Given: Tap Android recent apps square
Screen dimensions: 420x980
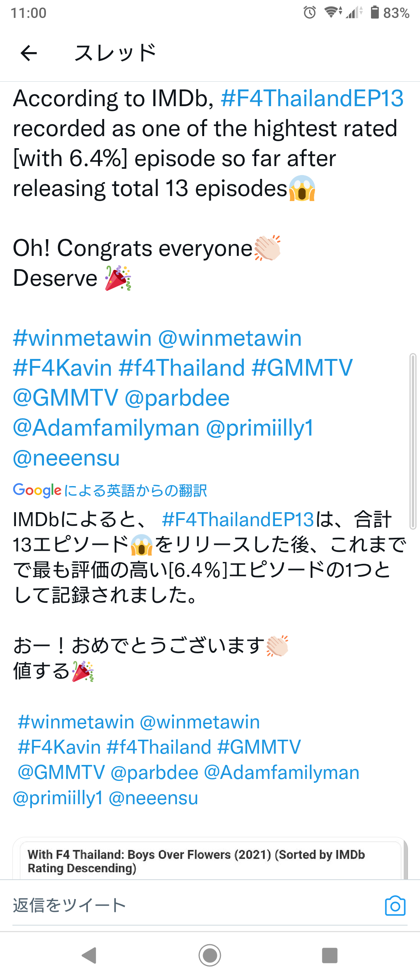Looking at the screenshot, I should [330, 955].
